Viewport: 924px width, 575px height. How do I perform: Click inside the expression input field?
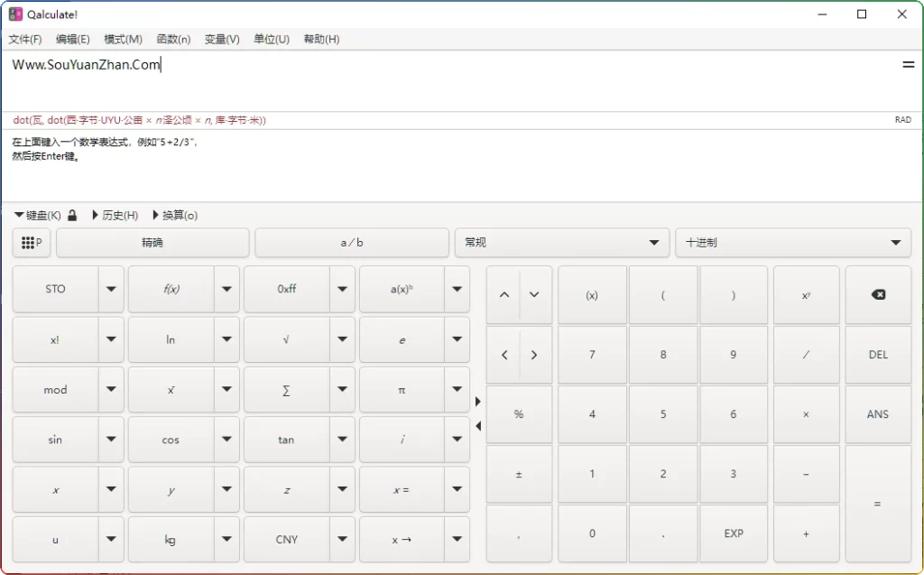coord(361,65)
